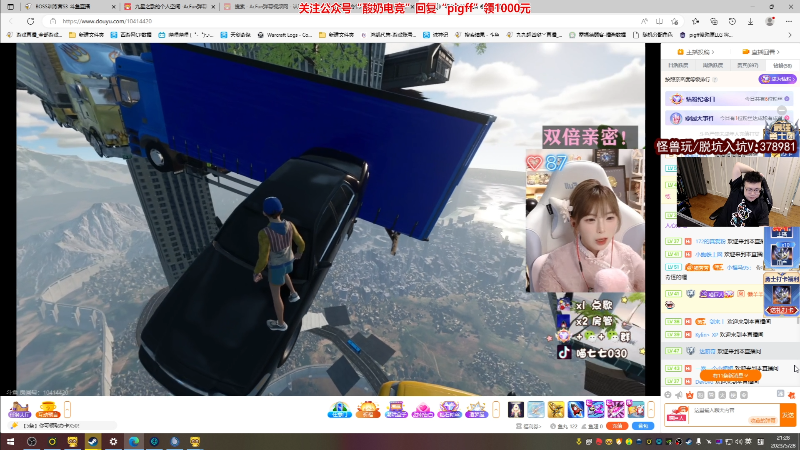Select the purple treasure box gift icon
The width and height of the screenshot is (800, 450).
(x=396, y=410)
